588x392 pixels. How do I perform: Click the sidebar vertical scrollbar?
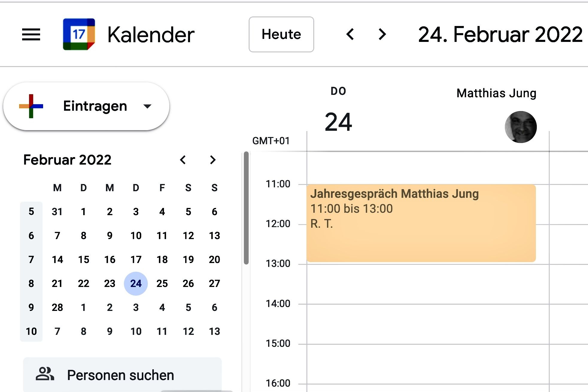click(246, 208)
